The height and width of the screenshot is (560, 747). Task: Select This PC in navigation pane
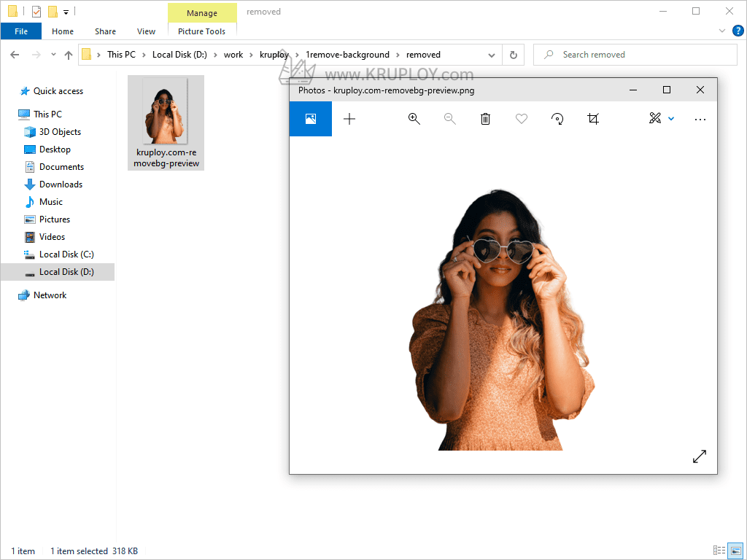pos(47,114)
